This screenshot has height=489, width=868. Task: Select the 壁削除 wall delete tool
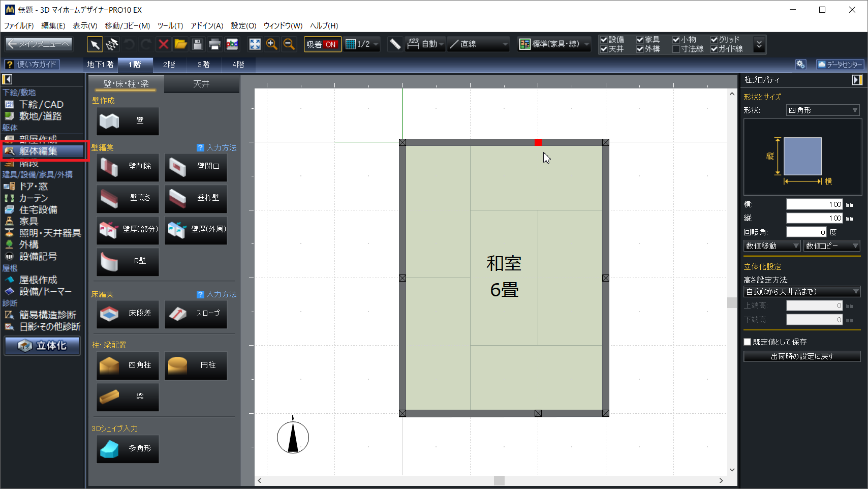tap(128, 167)
